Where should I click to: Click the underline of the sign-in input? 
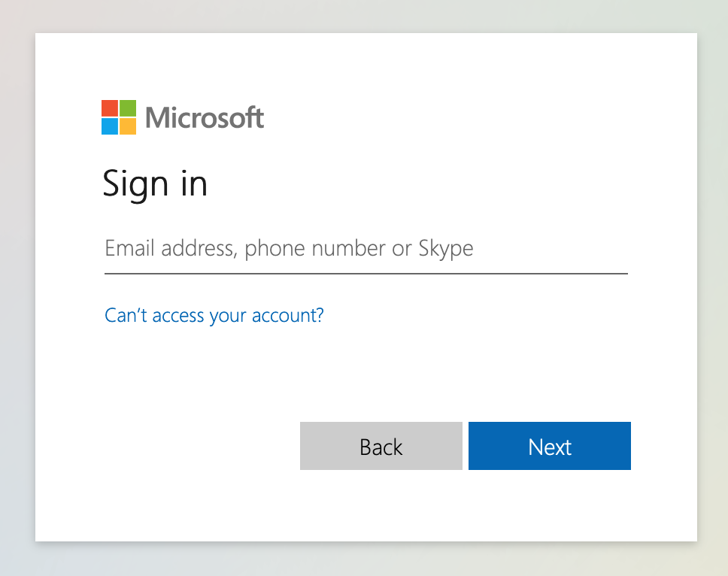pyautogui.click(x=366, y=274)
